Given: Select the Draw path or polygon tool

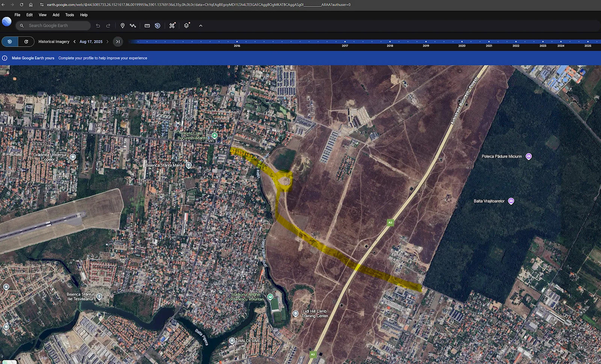Looking at the screenshot, I should (133, 26).
